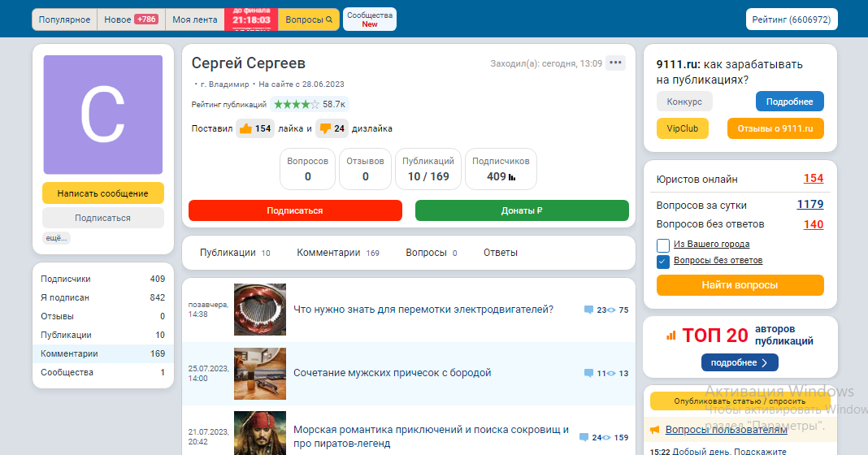Uncheck the 'Вопросы без ответов' checkbox

click(x=662, y=261)
